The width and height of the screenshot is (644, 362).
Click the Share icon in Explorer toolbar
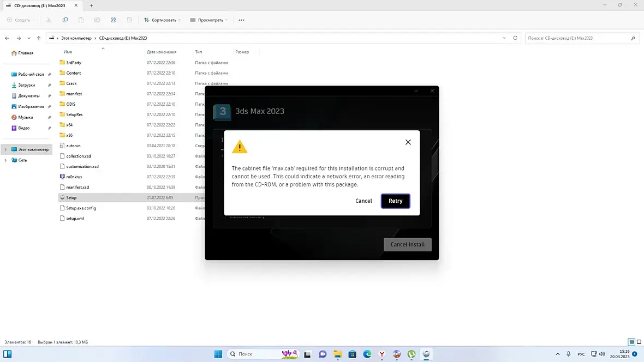coord(113,20)
